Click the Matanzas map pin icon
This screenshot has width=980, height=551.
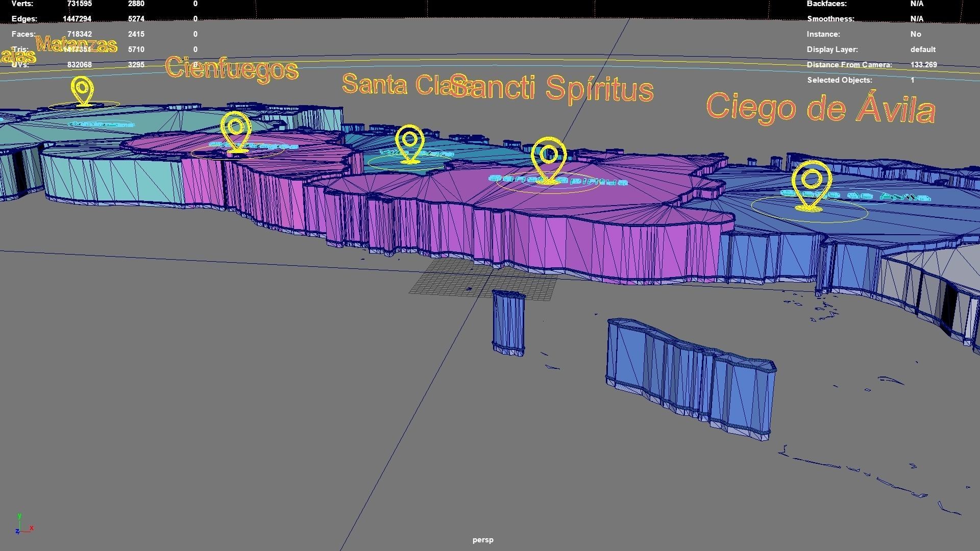[x=82, y=90]
